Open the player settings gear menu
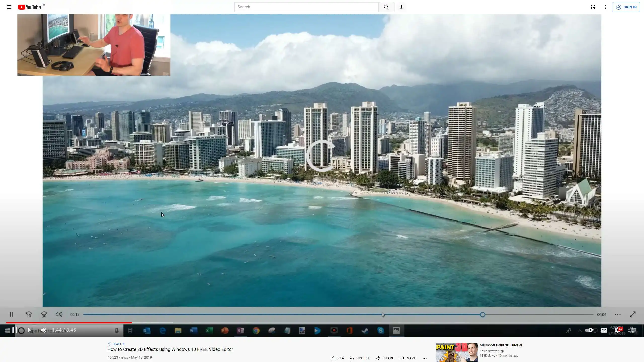 coord(618,330)
